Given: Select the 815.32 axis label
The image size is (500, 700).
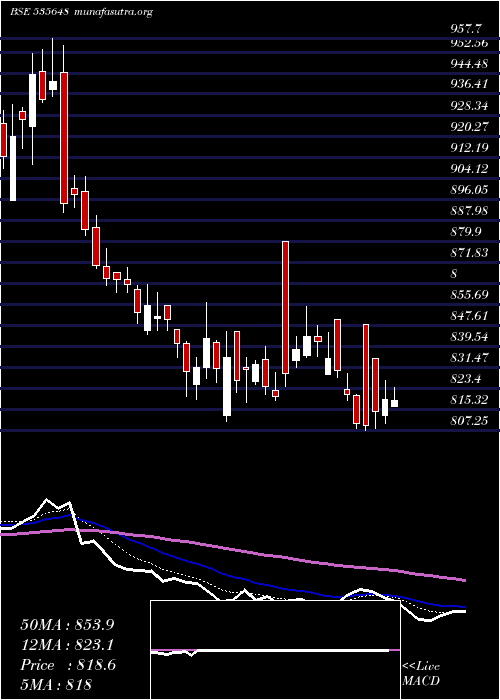Looking at the screenshot, I should [x=469, y=399].
